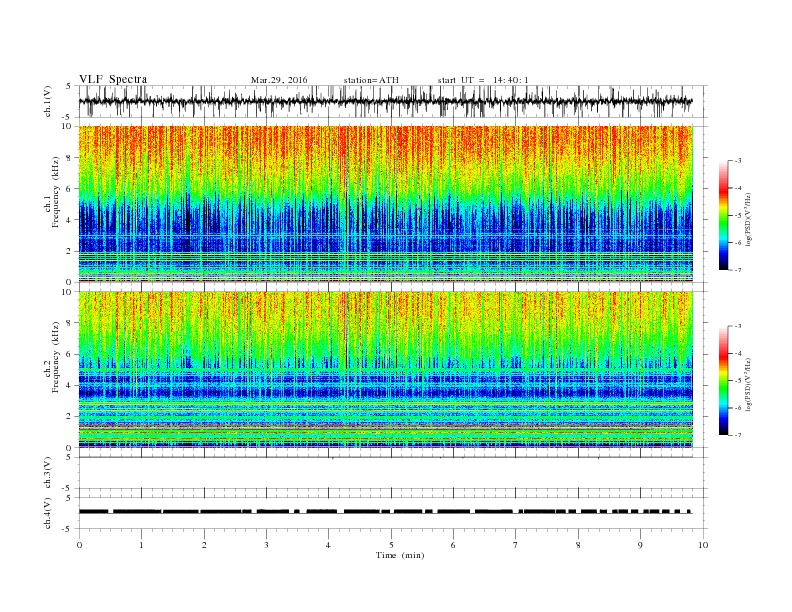Click the ch.1 spectrogram panel

pyautogui.click(x=386, y=204)
